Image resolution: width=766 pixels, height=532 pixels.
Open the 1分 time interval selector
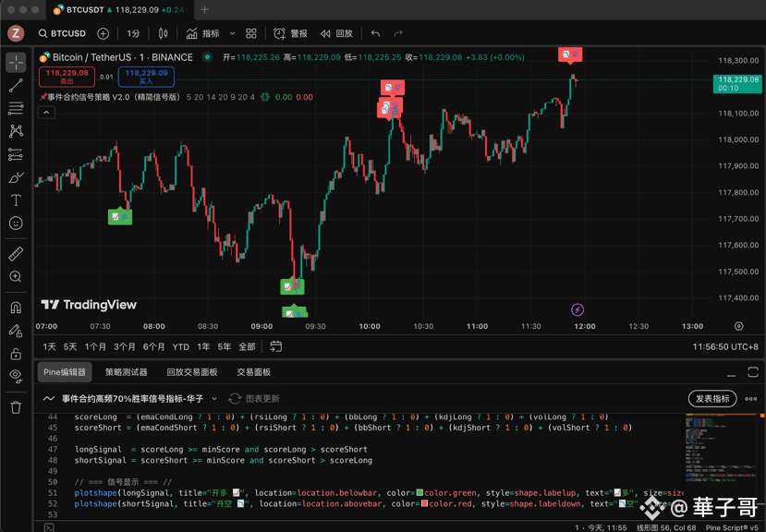(133, 33)
